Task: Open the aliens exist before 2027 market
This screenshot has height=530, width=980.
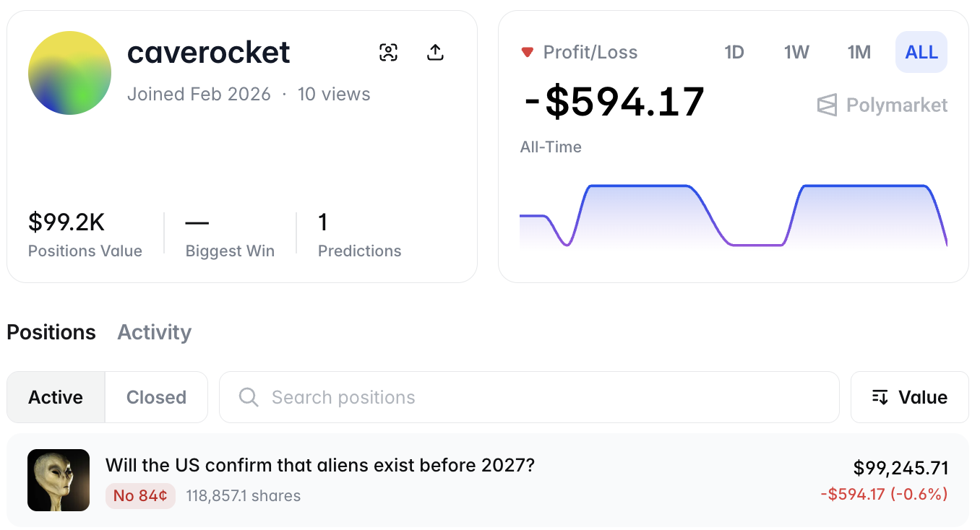Action: tap(320, 465)
